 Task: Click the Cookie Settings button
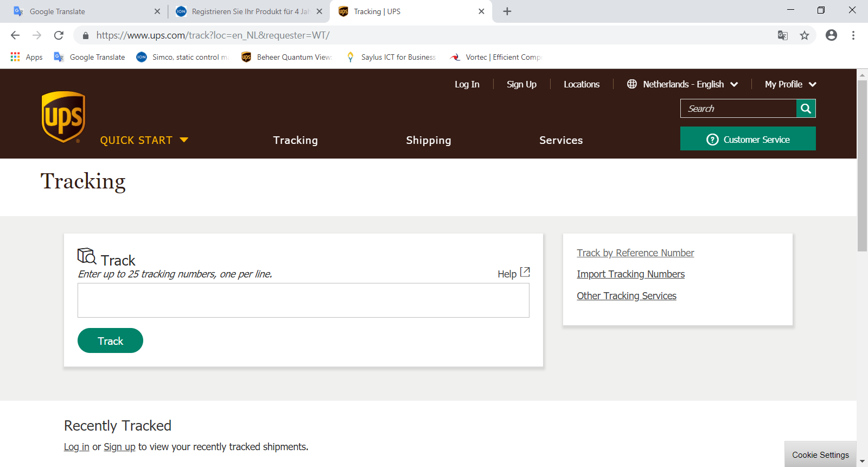(x=820, y=455)
